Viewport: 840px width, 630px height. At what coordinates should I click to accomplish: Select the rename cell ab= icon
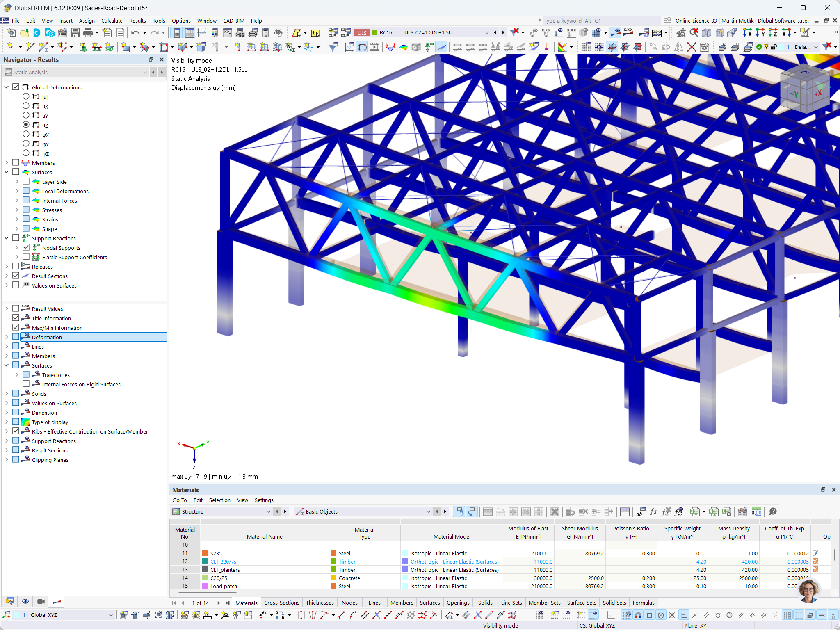pyautogui.click(x=641, y=511)
